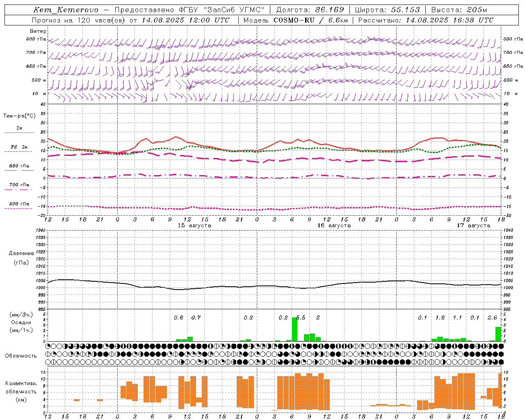Image resolution: width=525 pixels, height=420 pixels.
Task: Click the '0.3' precipitation amount value
Action: point(248,317)
